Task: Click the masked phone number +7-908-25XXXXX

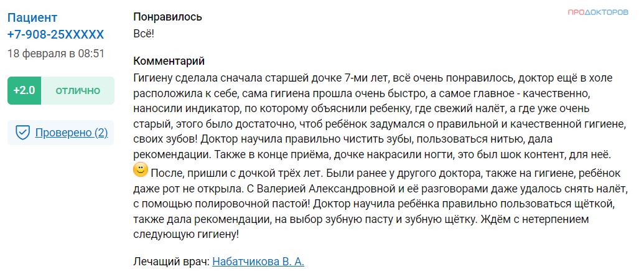Action: point(56,34)
